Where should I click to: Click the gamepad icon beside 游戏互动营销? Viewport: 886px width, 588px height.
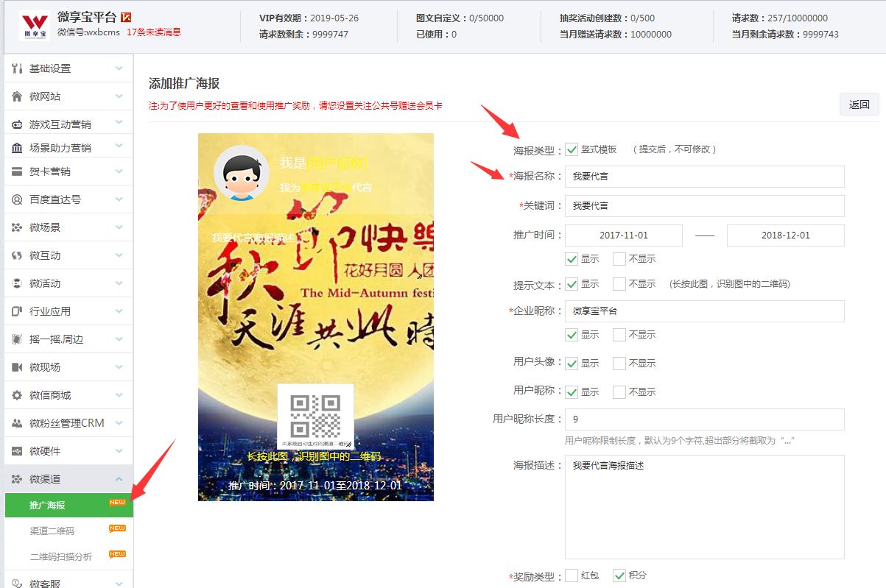pos(16,124)
